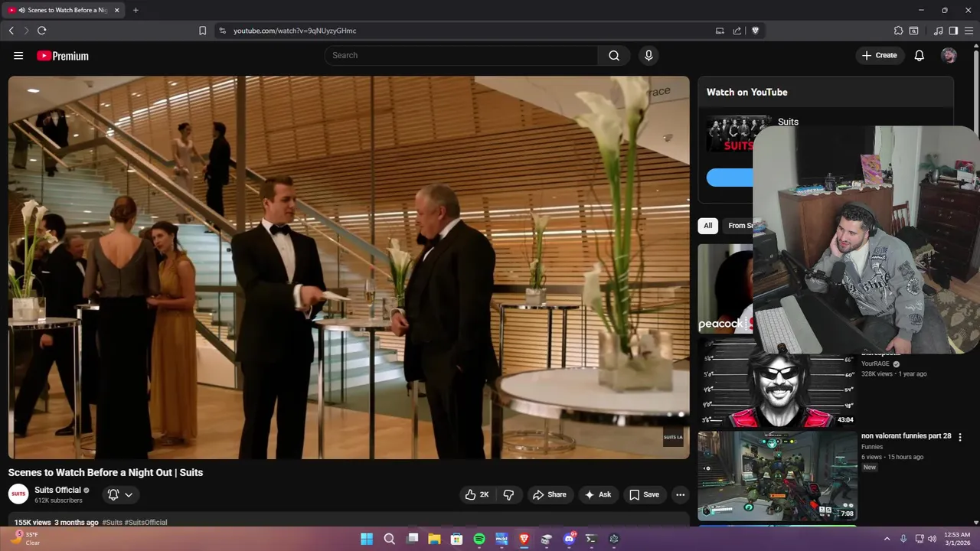Select the From Suits filter chip
980x551 pixels.
[739, 226]
